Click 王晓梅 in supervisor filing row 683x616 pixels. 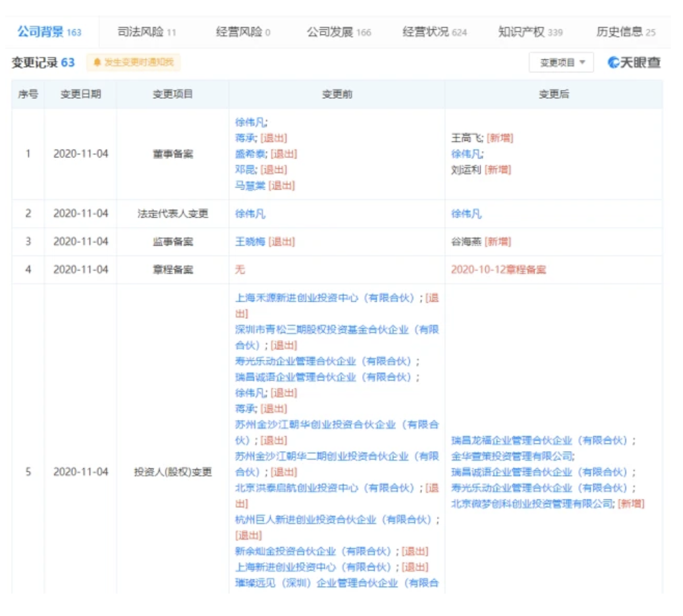coord(250,242)
